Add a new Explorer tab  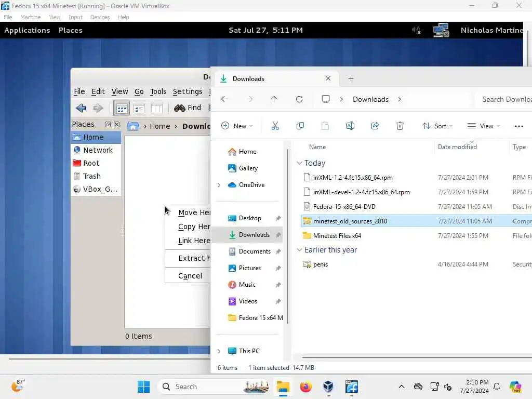[x=351, y=79]
